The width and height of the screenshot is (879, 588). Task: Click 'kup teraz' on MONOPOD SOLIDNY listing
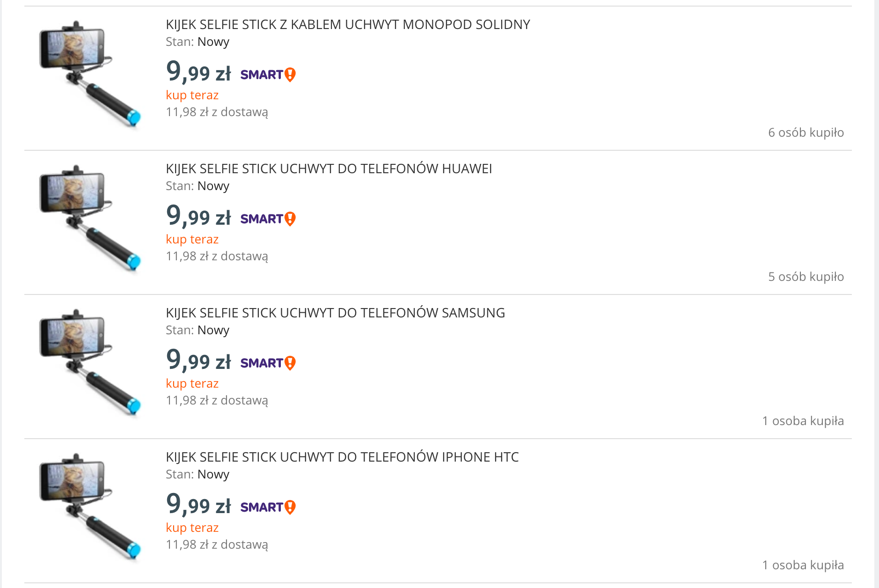click(192, 95)
